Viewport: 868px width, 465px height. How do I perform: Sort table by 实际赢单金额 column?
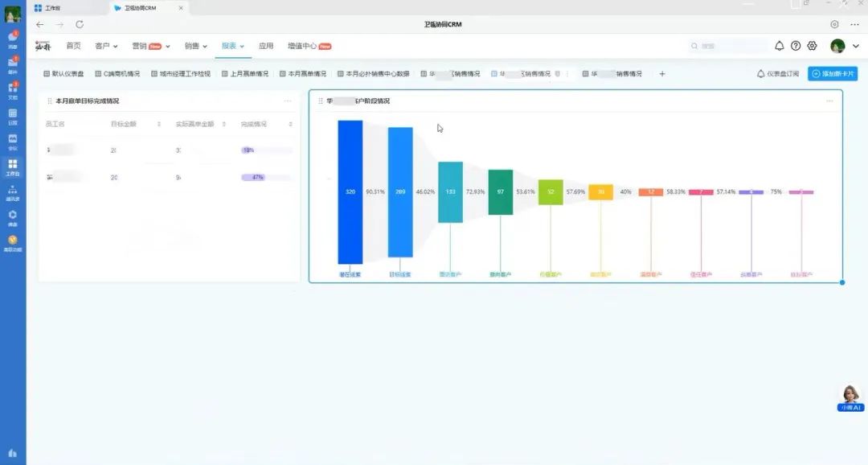click(x=224, y=125)
